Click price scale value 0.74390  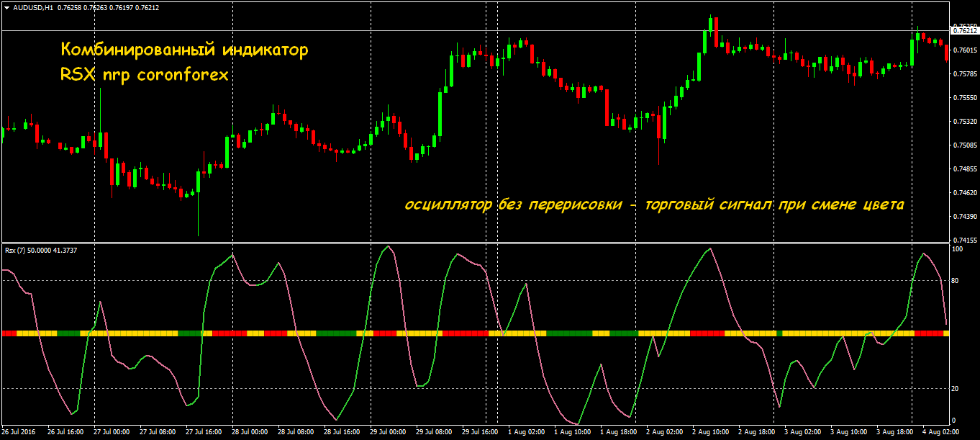click(x=964, y=216)
